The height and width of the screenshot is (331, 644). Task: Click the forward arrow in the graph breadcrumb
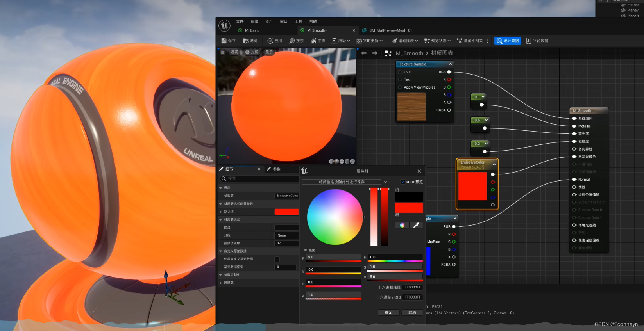point(375,53)
